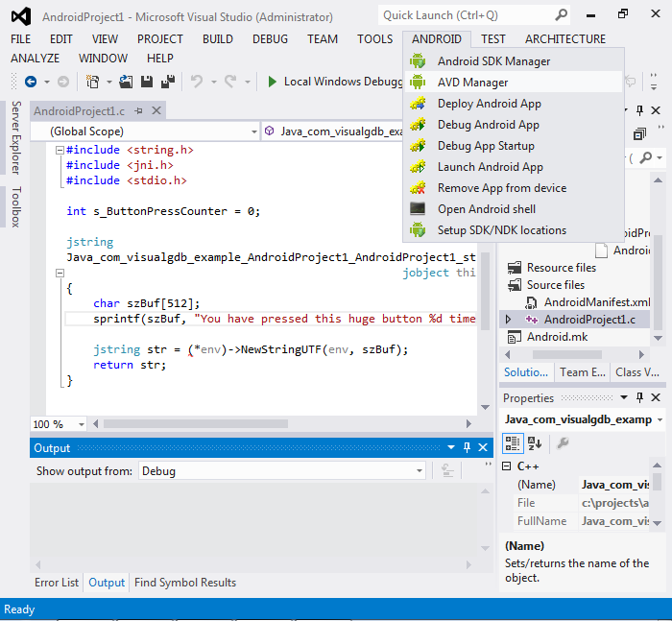Open Properties object selector dropdown

pos(660,419)
